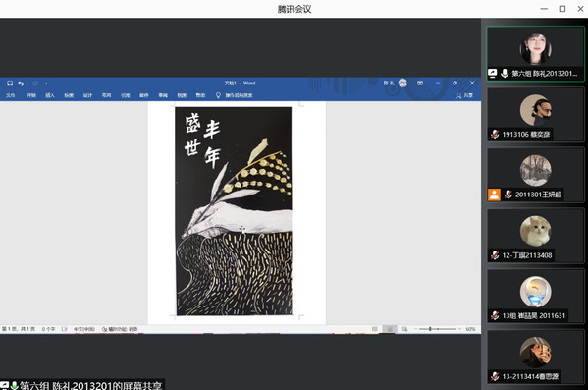
Task: Open the 60% zoom level dialog
Action: pos(470,329)
